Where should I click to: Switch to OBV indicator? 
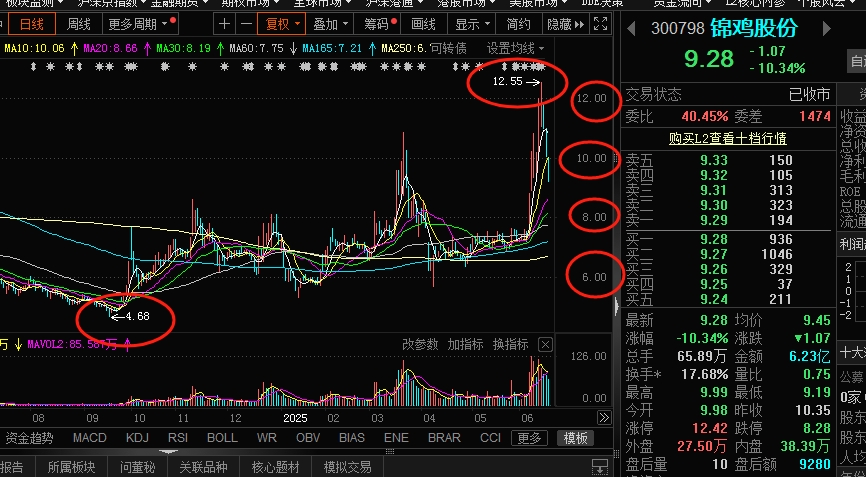(308, 438)
